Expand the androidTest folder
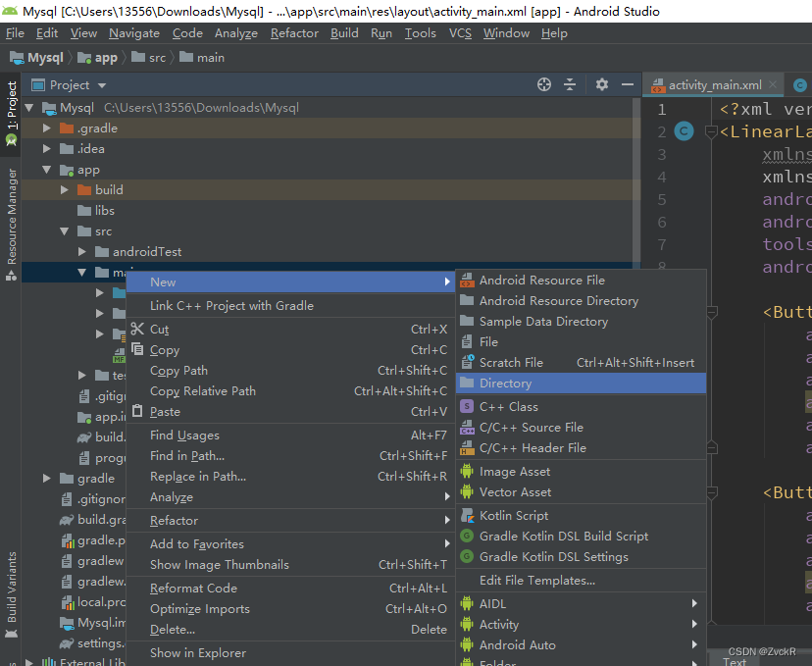 (81, 252)
